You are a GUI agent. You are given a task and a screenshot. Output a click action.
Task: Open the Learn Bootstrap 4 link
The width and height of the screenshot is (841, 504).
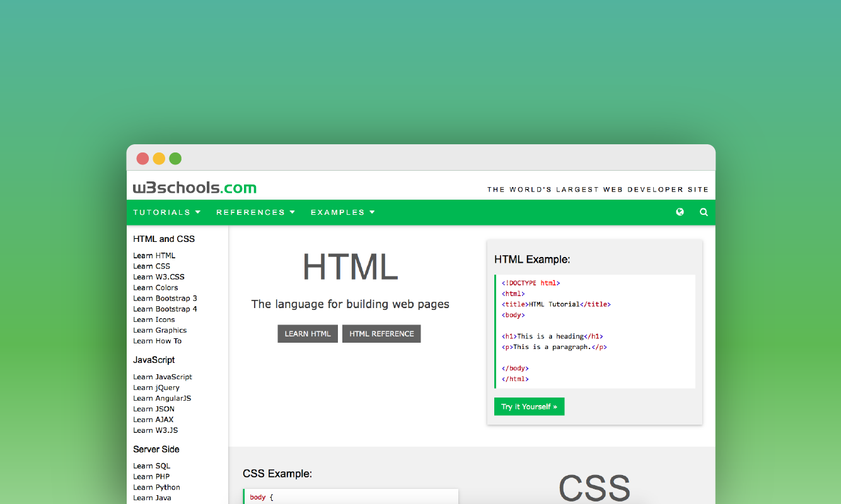pyautogui.click(x=165, y=309)
